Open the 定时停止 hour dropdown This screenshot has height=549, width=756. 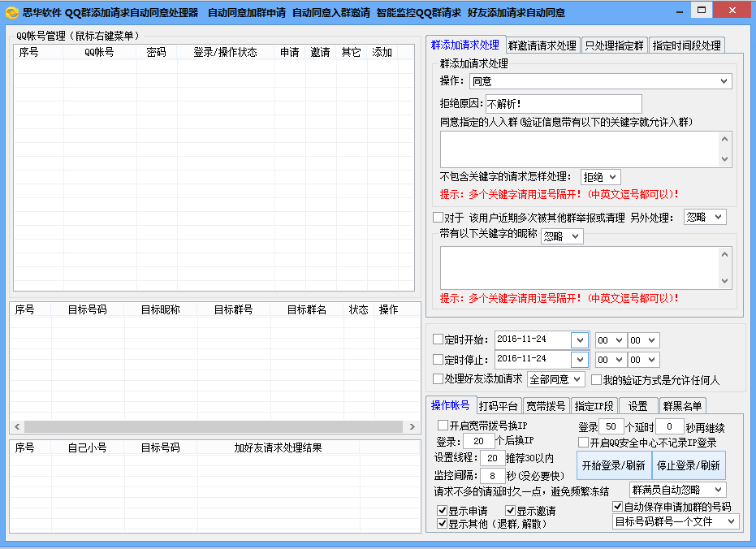click(x=611, y=360)
